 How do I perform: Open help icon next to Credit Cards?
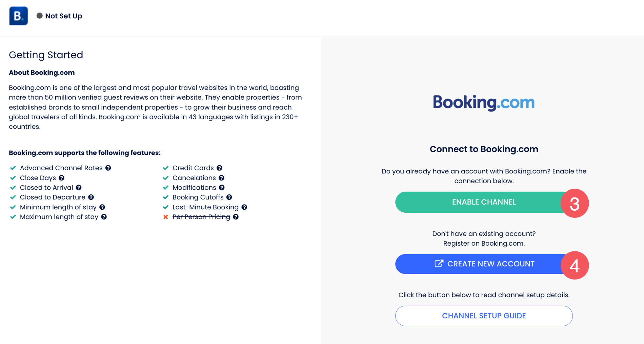219,168
